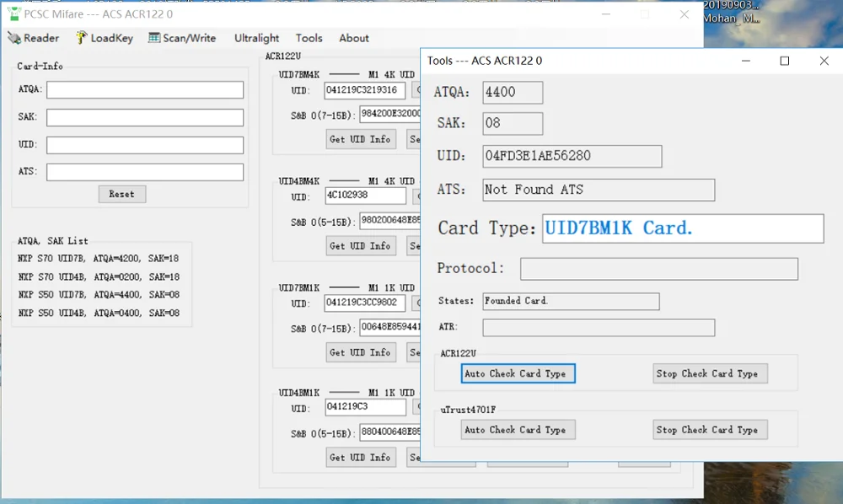
Task: Click Get UID Info for UID7BM4K
Action: click(x=361, y=139)
